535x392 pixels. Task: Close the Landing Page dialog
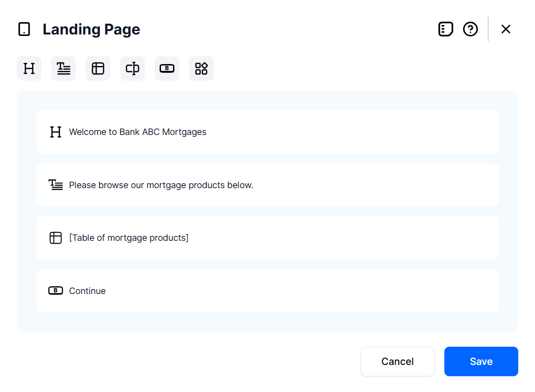pos(505,30)
